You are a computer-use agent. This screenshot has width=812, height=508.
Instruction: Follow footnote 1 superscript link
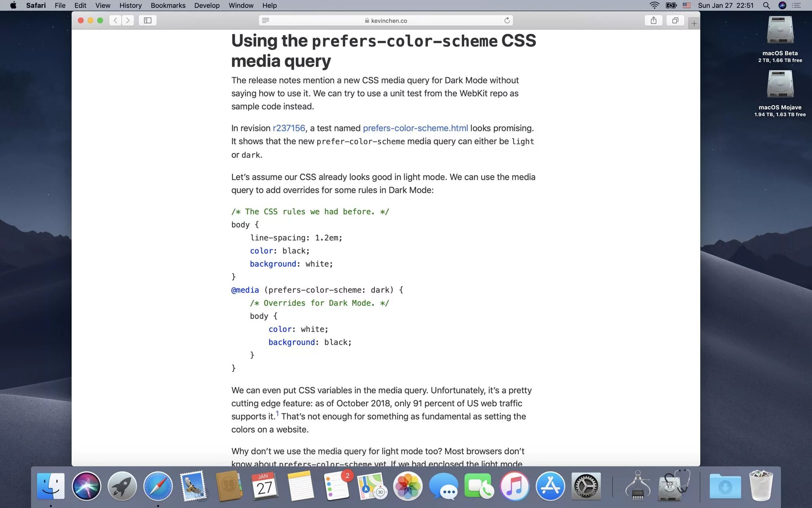[x=277, y=414]
